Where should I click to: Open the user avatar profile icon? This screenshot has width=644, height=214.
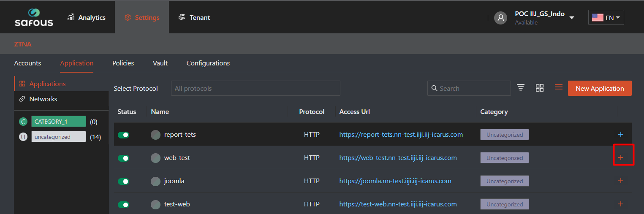500,18
